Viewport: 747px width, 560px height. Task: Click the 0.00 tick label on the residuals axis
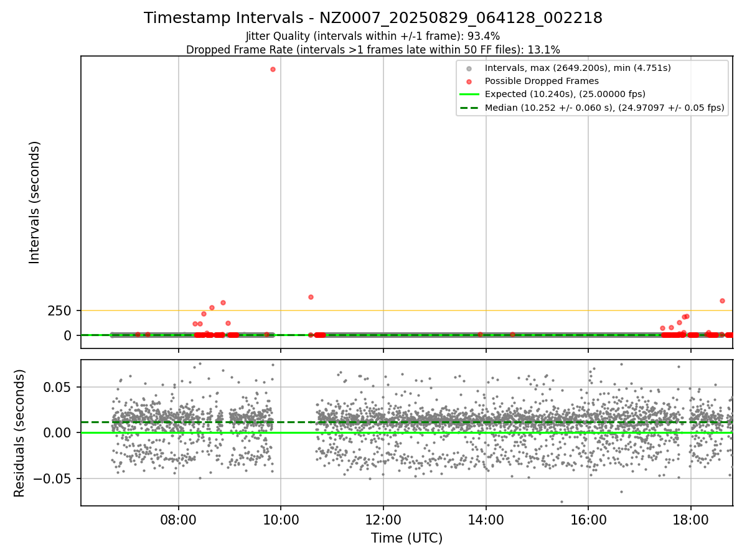click(x=57, y=433)
